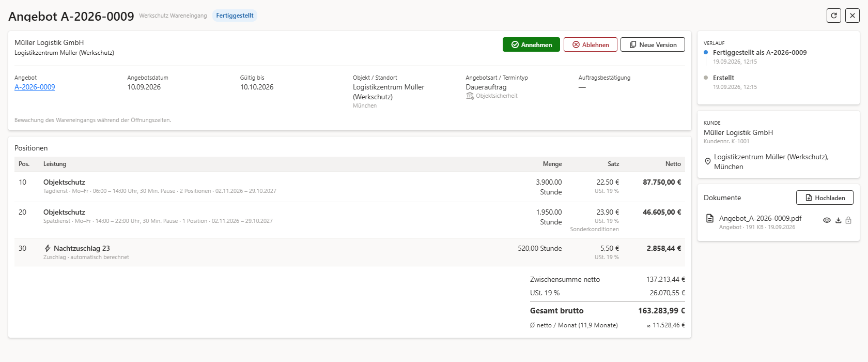Click Angebotsdatum value 10.09.2026
The width and height of the screenshot is (868, 362).
click(144, 87)
